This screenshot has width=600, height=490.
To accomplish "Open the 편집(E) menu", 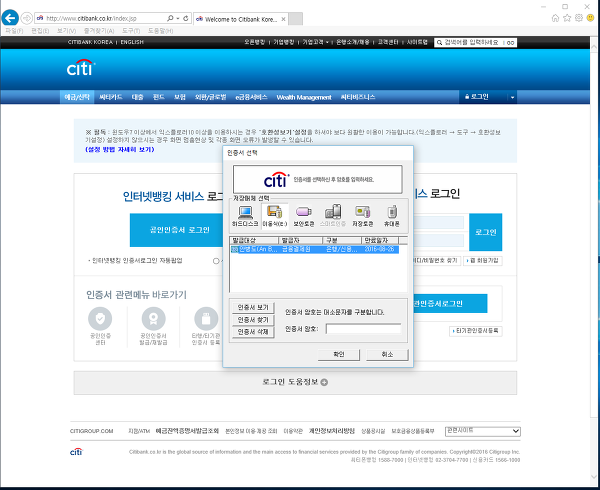I will (x=40, y=31).
